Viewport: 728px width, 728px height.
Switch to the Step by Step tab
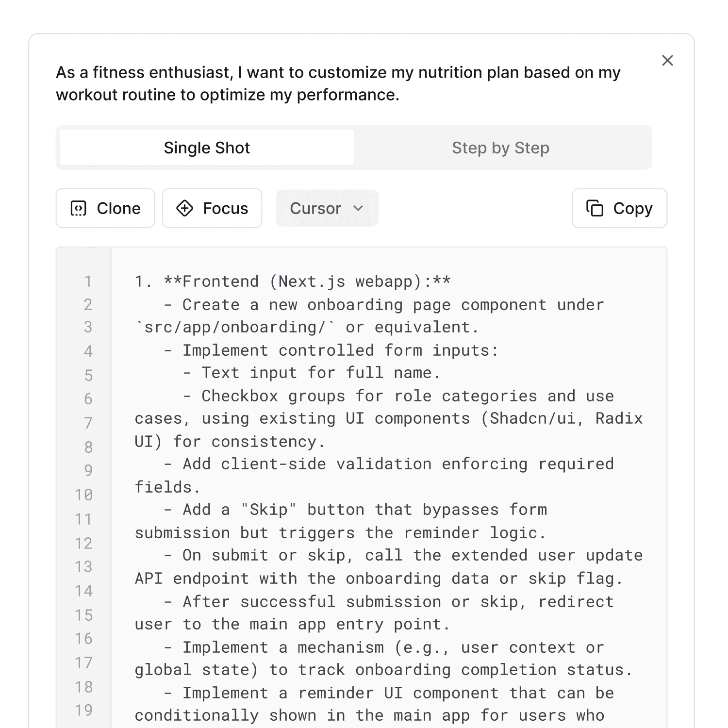[x=500, y=148]
